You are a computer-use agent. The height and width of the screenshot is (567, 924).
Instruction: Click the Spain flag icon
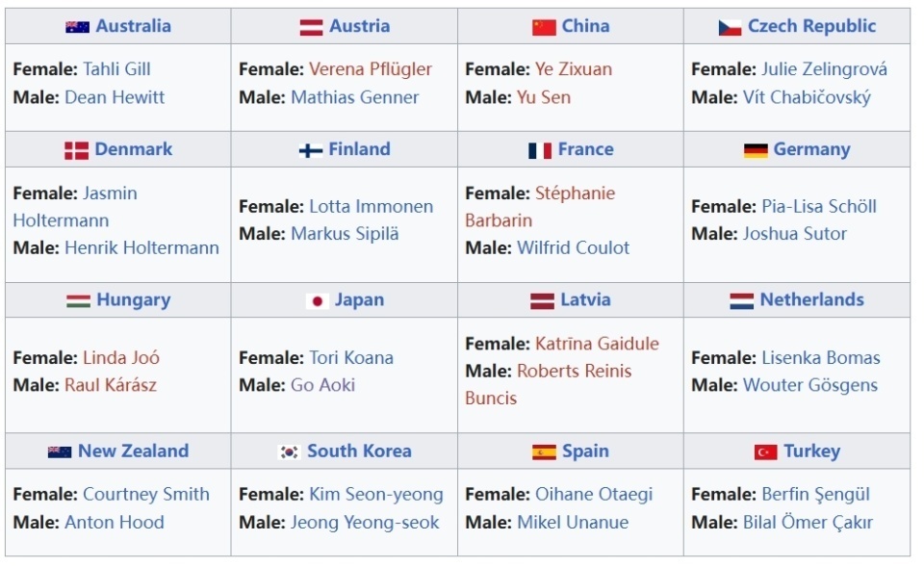[x=544, y=451]
